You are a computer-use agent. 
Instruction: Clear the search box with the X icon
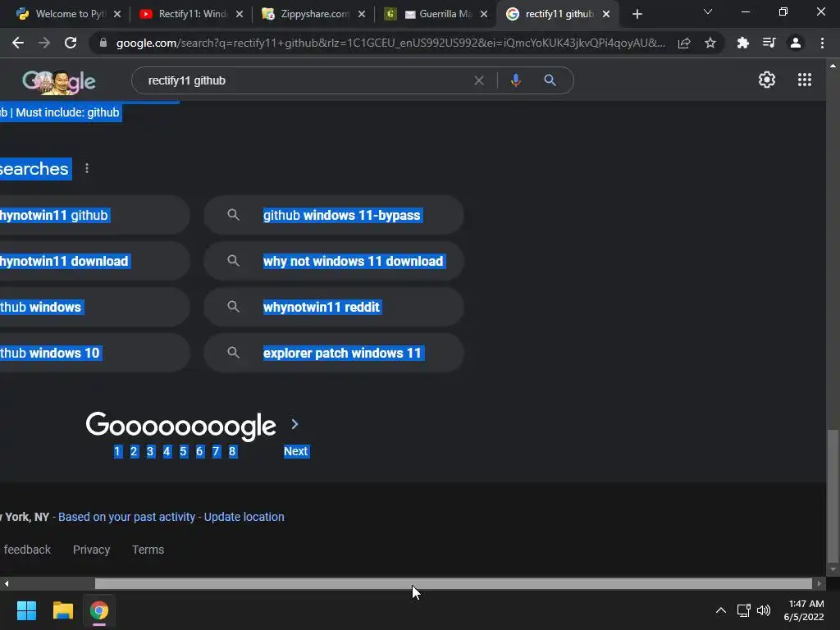(479, 80)
